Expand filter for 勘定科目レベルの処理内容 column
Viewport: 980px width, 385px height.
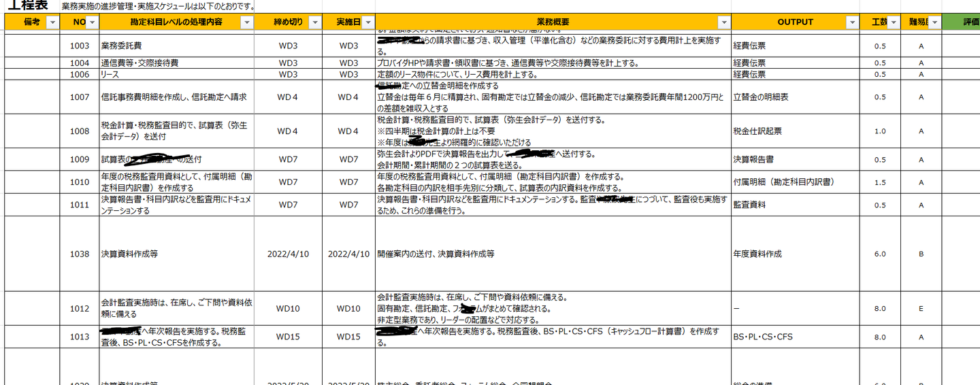click(x=246, y=22)
